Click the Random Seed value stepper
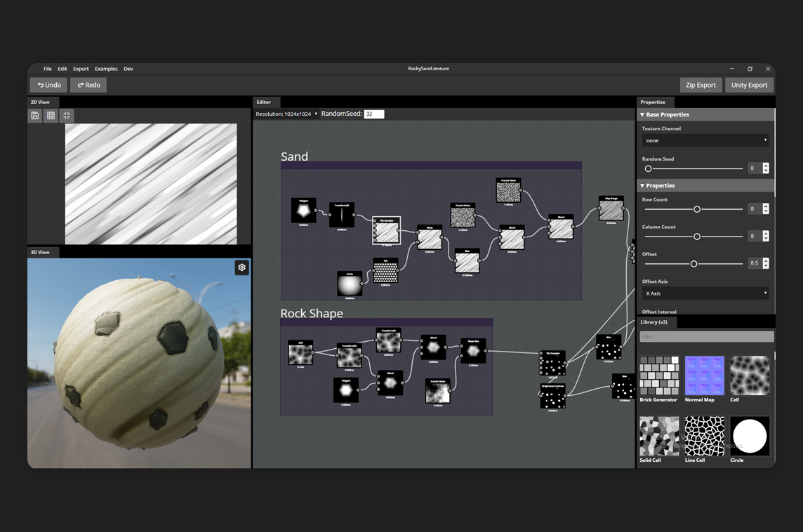Viewport: 803px width, 532px height. (766, 168)
